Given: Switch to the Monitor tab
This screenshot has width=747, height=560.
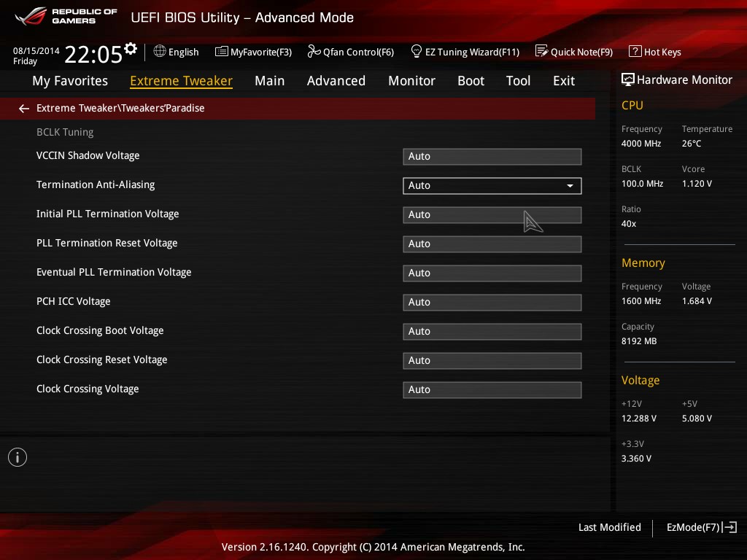Looking at the screenshot, I should click(411, 81).
